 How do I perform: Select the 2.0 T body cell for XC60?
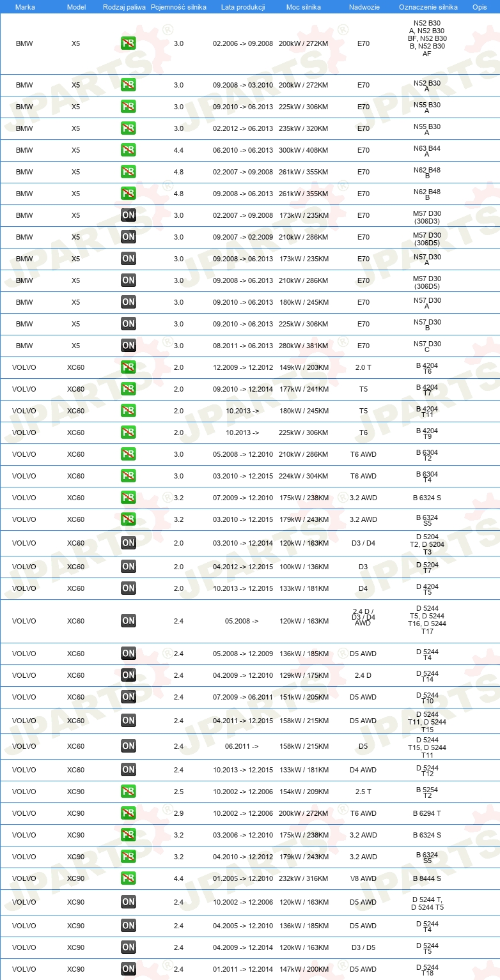(363, 367)
